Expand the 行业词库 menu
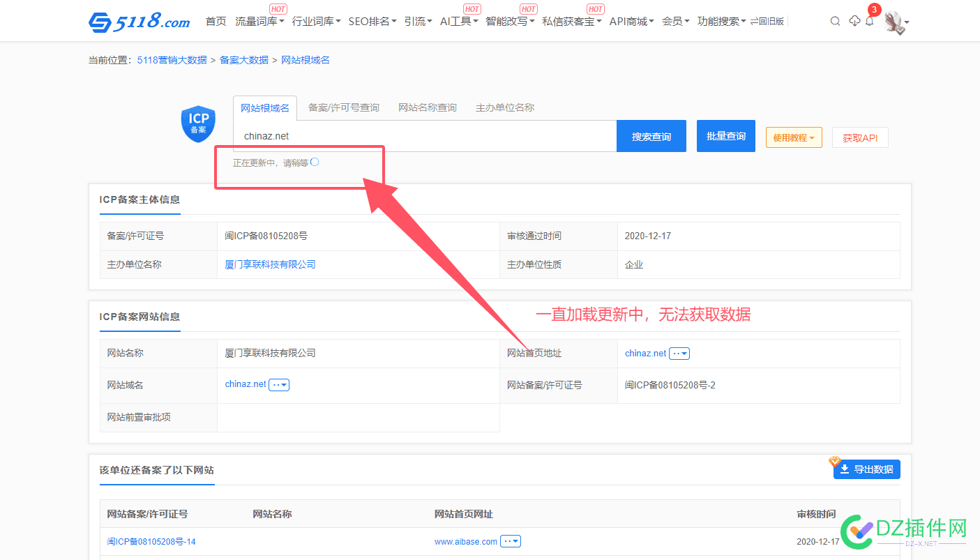The image size is (980, 560). [316, 22]
